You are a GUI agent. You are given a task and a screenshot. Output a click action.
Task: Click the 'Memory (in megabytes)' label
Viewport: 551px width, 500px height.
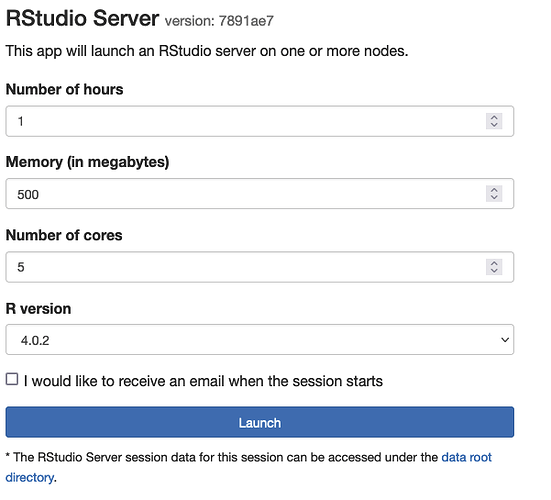(x=87, y=162)
